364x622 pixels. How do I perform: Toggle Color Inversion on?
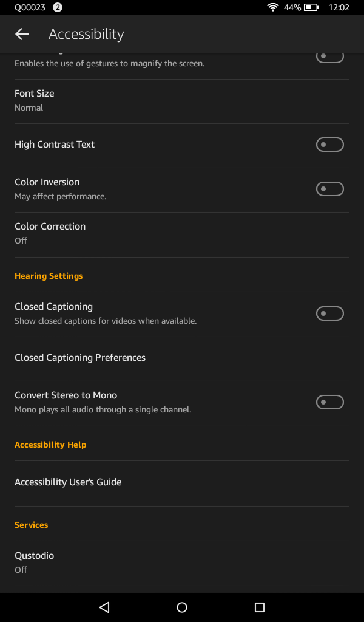click(329, 188)
